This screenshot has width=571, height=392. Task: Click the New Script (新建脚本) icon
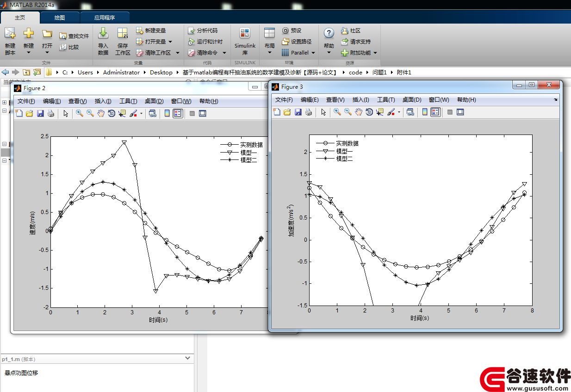click(x=10, y=33)
